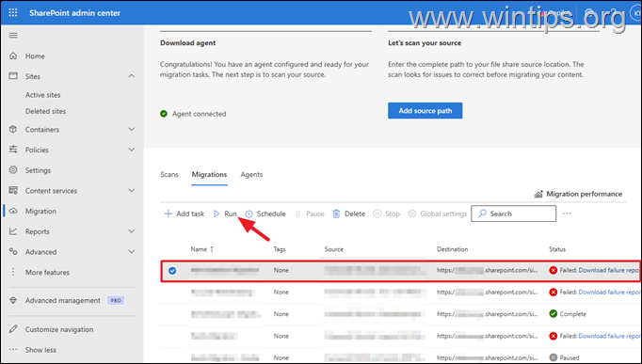Image resolution: width=642 pixels, height=364 pixels.
Task: Click the Destination column header
Action: click(x=453, y=249)
